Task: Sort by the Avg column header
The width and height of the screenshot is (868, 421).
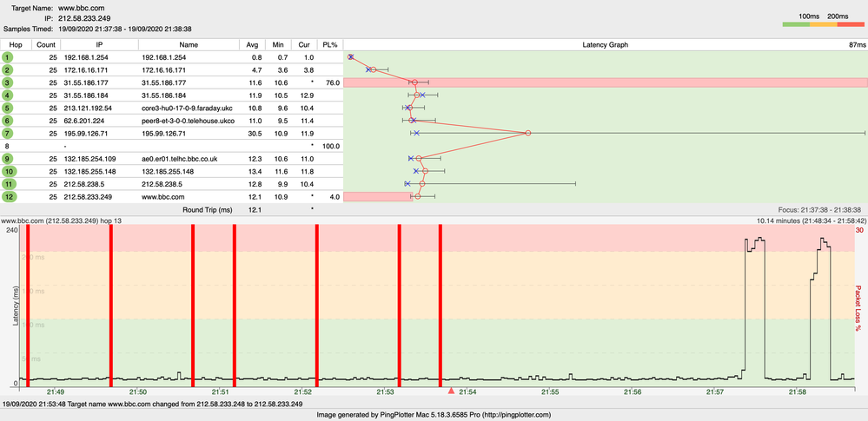Action: coord(252,43)
